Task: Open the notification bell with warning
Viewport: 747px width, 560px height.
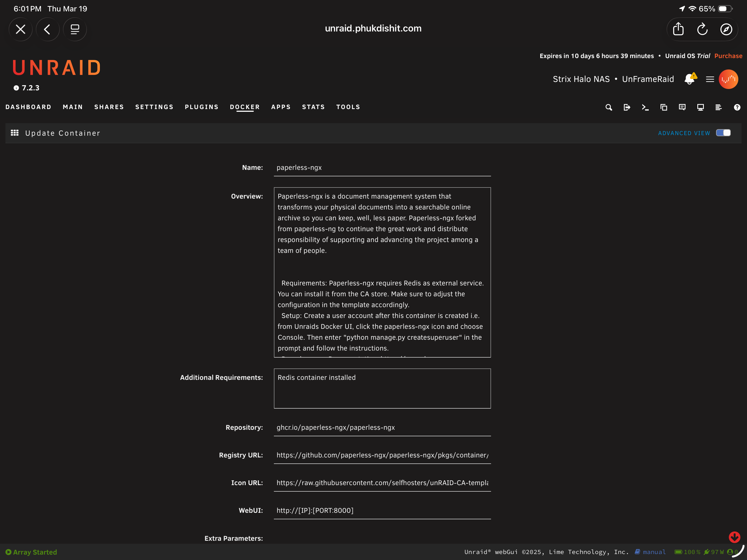Action: [690, 79]
